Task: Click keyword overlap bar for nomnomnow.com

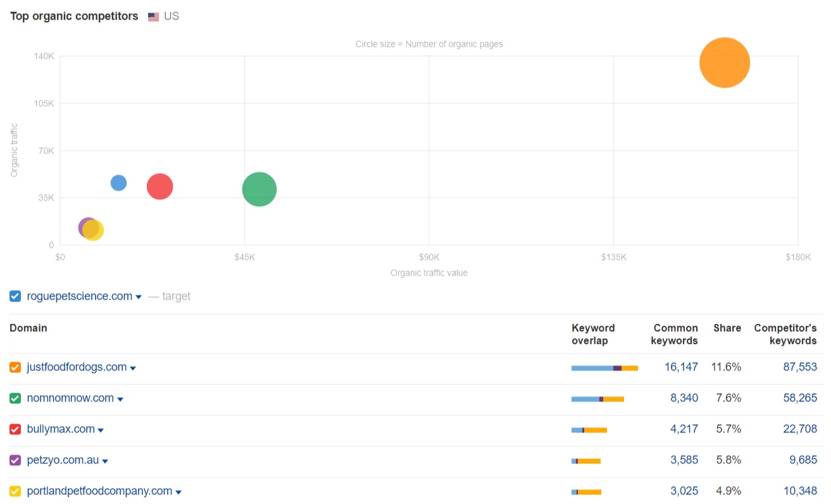Action: (597, 399)
